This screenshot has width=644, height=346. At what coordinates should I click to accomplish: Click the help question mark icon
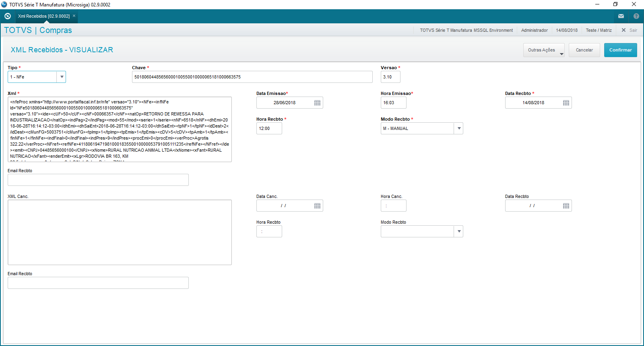click(636, 16)
